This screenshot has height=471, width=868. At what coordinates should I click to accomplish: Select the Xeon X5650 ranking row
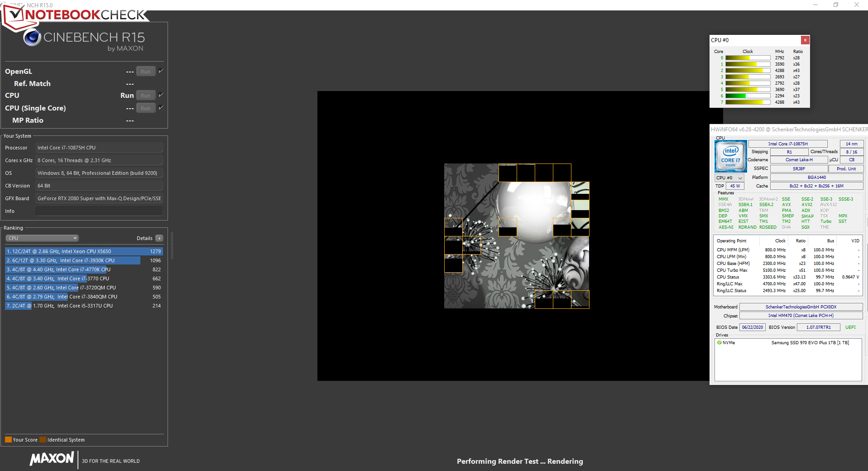[x=84, y=251]
